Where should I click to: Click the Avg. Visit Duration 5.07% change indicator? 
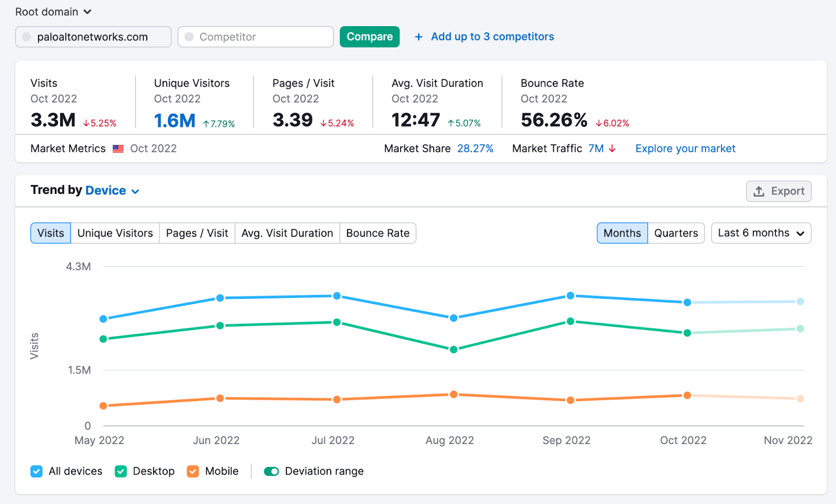[x=464, y=123]
